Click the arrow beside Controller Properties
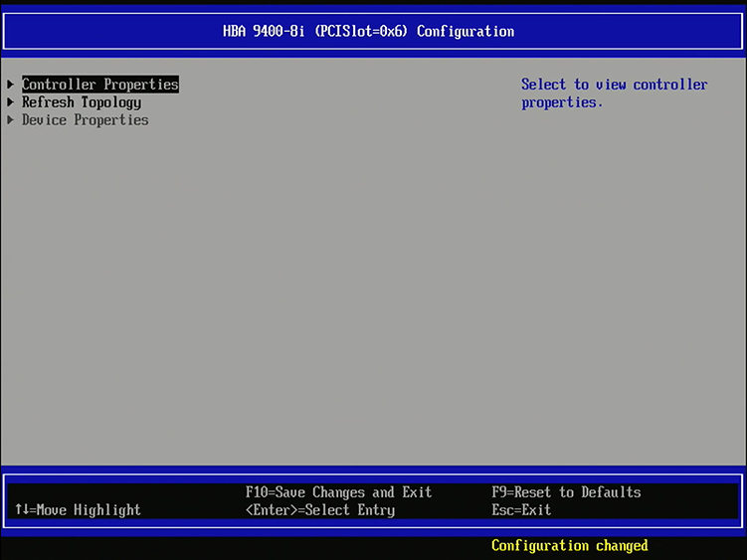This screenshot has height=560, width=747. coord(11,85)
